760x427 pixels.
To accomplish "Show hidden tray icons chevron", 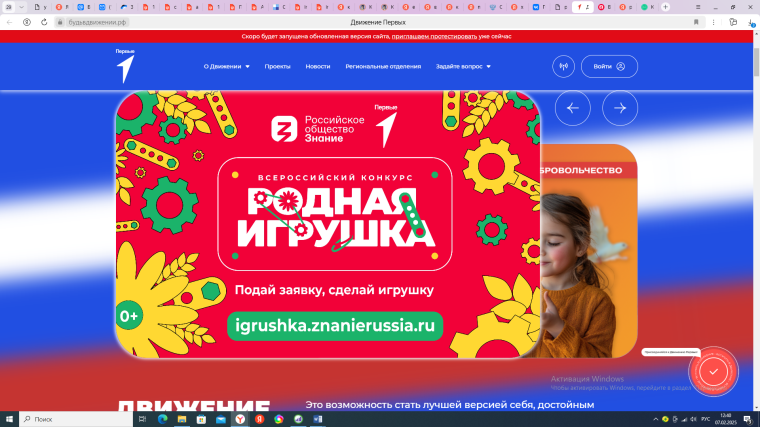I will (x=655, y=419).
